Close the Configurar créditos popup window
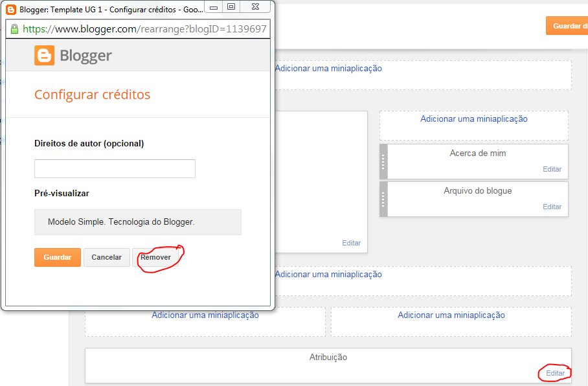588x386 pixels. point(255,6)
